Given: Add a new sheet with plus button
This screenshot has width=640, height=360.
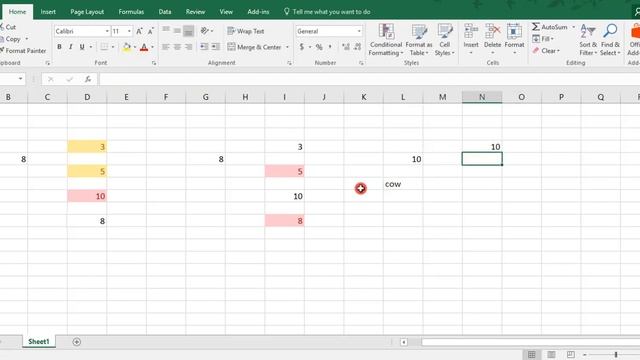Looking at the screenshot, I should point(76,342).
